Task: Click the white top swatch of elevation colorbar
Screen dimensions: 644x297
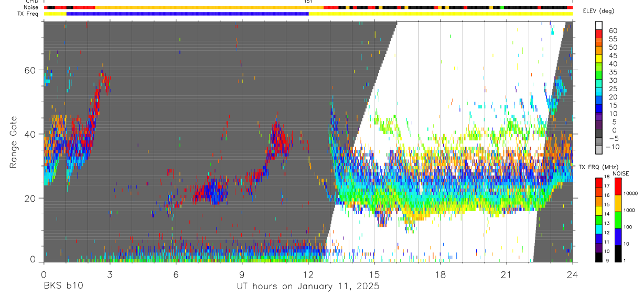Action: 599,26
